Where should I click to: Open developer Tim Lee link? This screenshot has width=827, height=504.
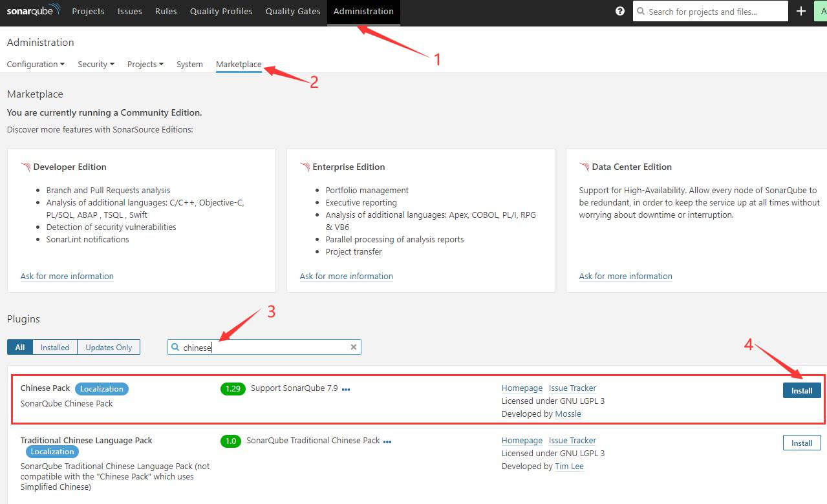coord(569,466)
